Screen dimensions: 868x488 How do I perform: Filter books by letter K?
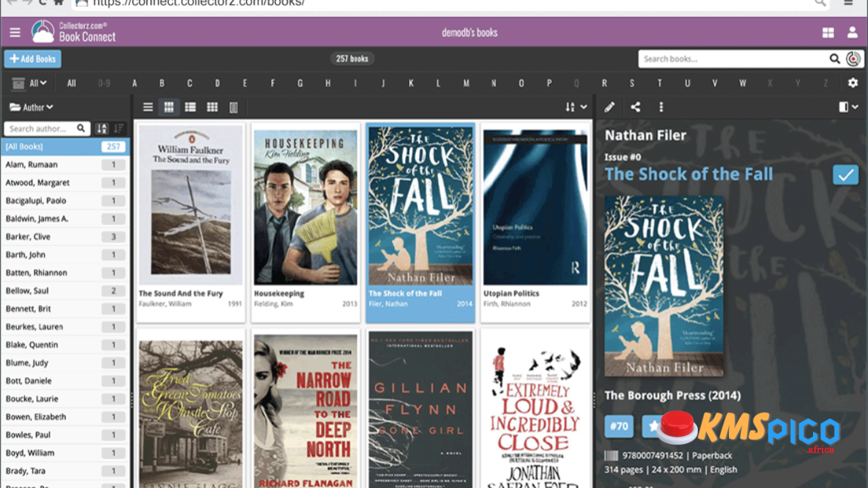coord(411,83)
